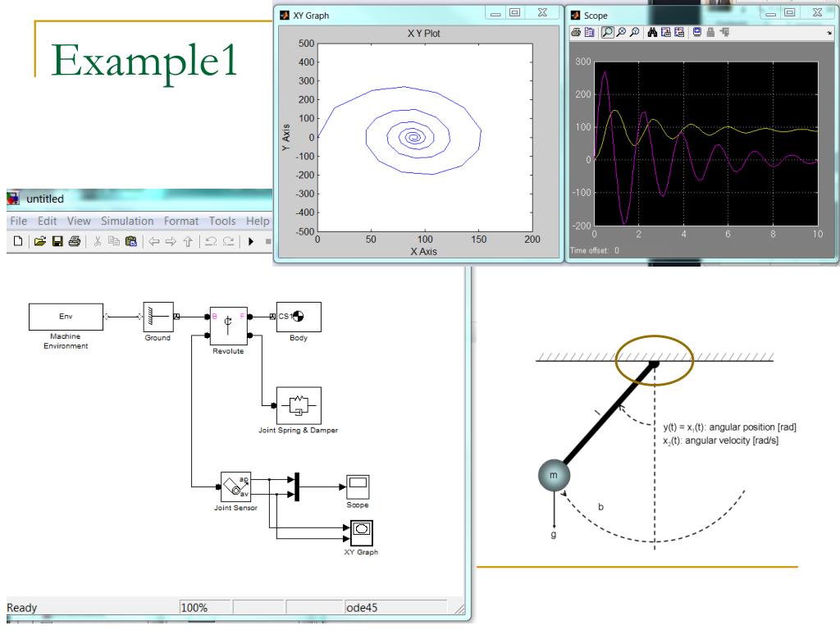This screenshot has height=630, width=840.
Task: Navigate forward with the right arrow icon
Action: click(171, 242)
